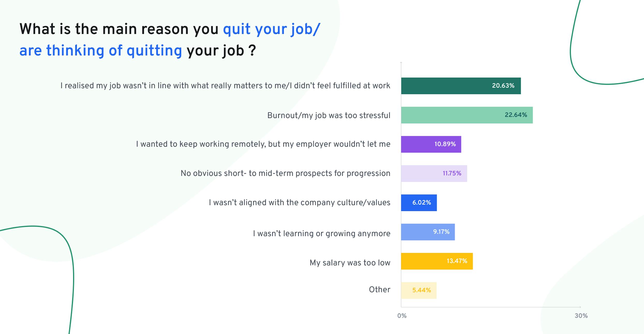
Task: Click the 0% axis label
Action: 402,316
